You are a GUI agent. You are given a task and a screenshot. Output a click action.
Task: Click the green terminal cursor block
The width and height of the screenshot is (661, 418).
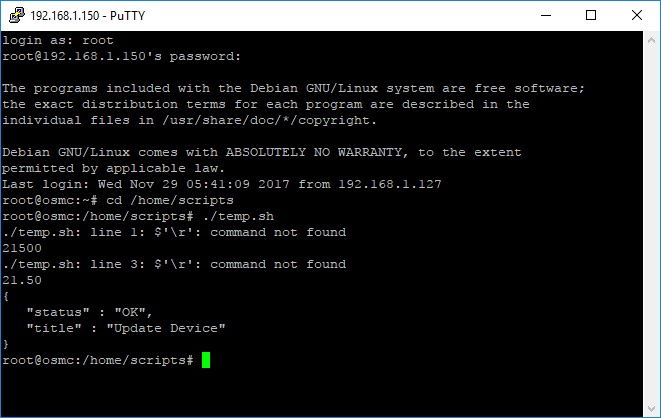tap(206, 360)
